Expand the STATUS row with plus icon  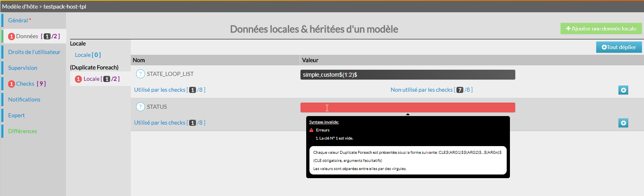(623, 123)
